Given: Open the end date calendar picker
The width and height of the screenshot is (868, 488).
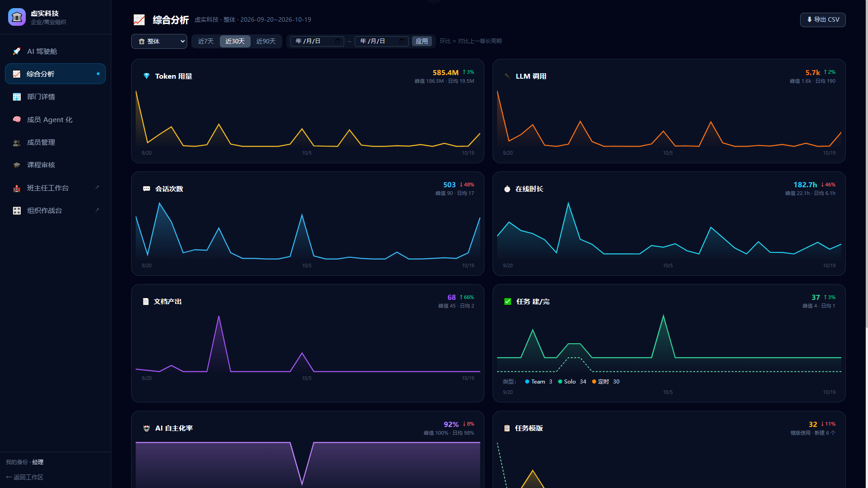Looking at the screenshot, I should click(402, 41).
